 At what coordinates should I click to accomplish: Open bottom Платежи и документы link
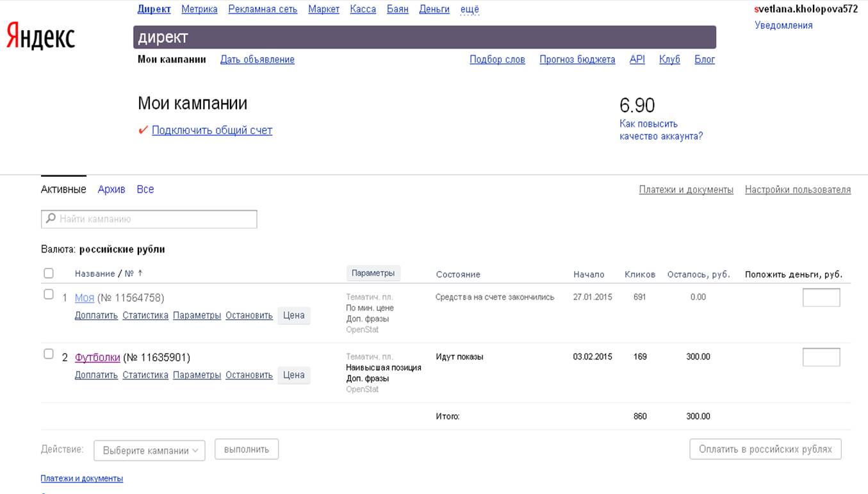pyautogui.click(x=82, y=479)
